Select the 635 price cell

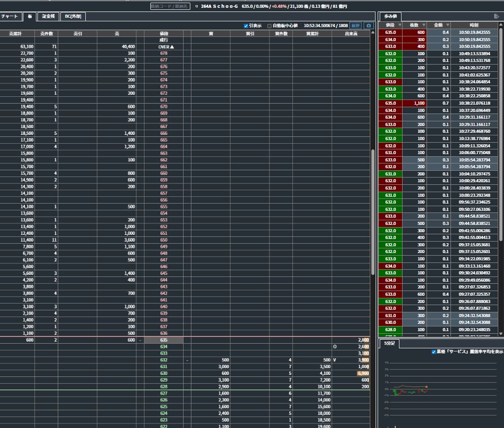click(164, 340)
